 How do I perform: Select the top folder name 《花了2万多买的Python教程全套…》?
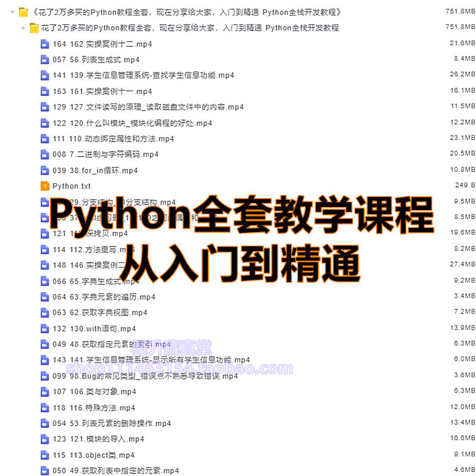(187, 12)
